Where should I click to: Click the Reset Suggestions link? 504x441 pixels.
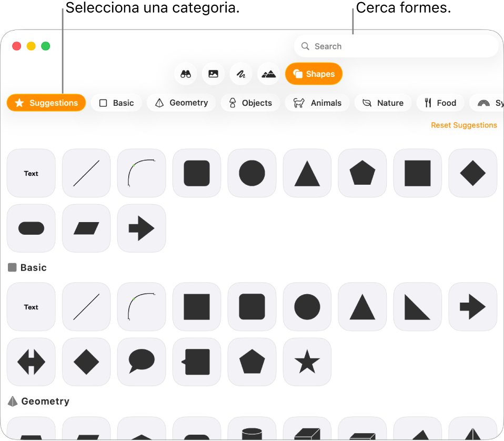[463, 125]
